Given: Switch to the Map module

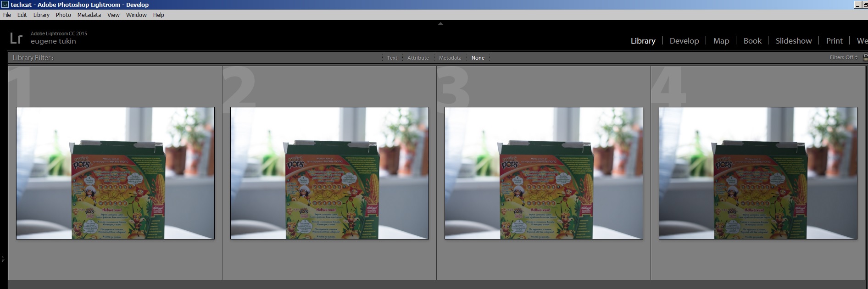Looking at the screenshot, I should [721, 41].
